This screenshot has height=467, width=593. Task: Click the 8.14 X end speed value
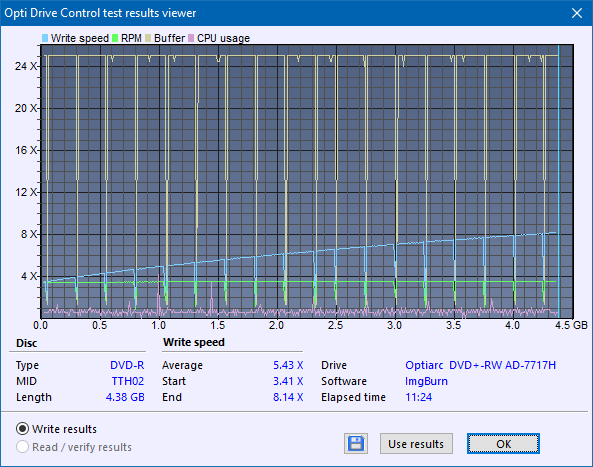tap(288, 397)
